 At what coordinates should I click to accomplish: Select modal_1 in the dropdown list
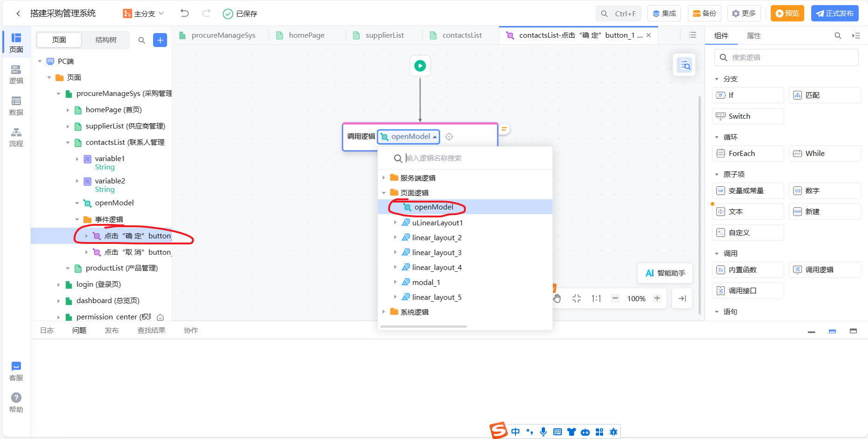click(426, 283)
